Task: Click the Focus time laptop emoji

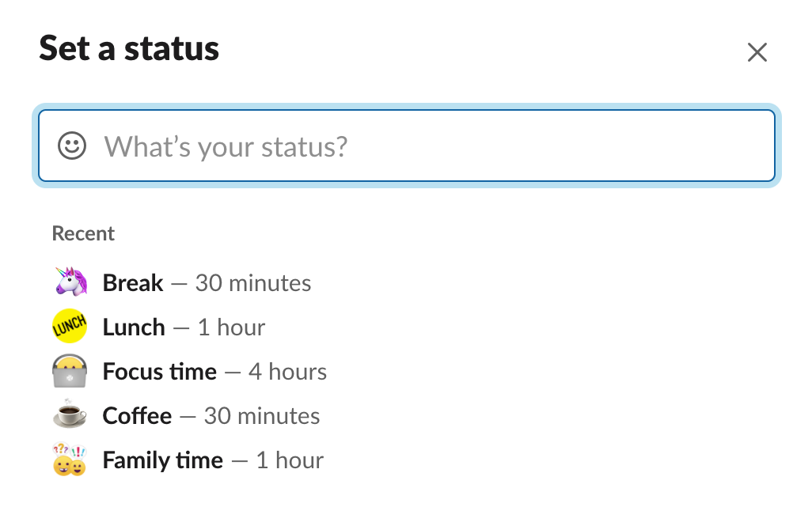Action: point(70,371)
